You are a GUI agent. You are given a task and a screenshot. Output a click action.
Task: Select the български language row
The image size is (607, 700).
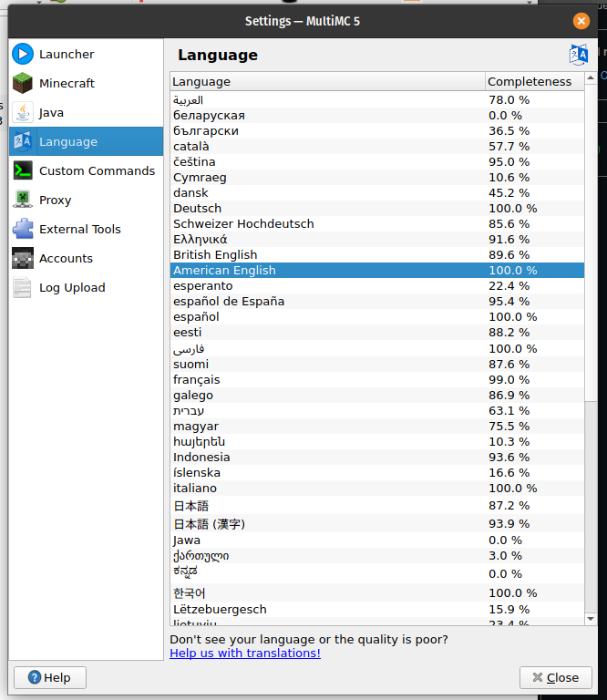[x=377, y=131]
